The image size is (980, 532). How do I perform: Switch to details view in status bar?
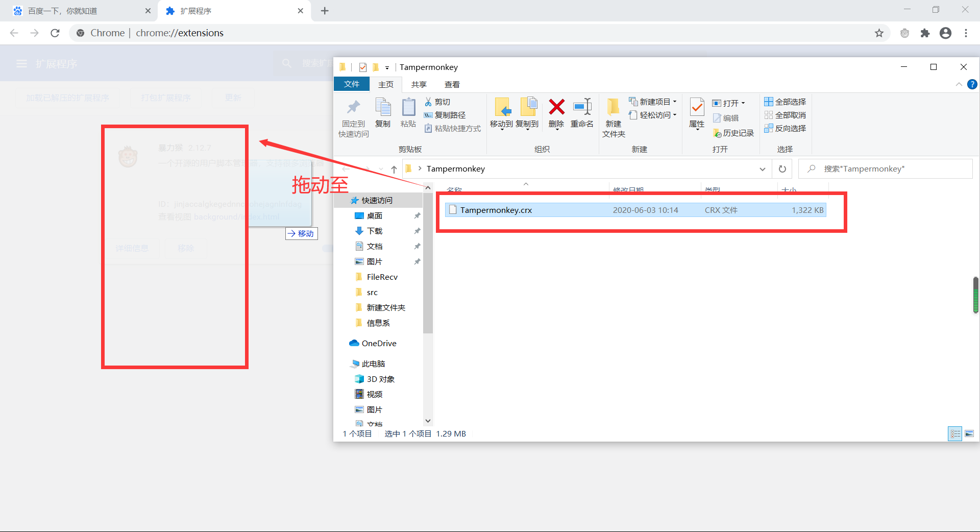click(955, 433)
